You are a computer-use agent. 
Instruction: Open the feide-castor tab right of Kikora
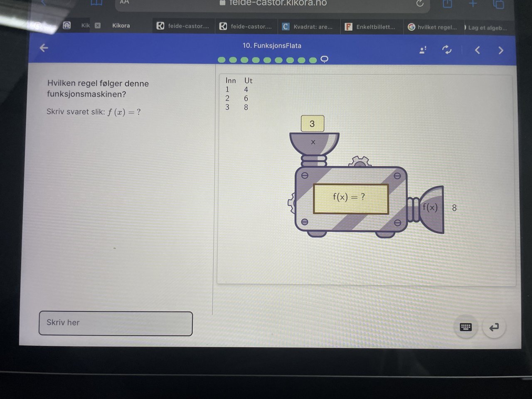(183, 26)
